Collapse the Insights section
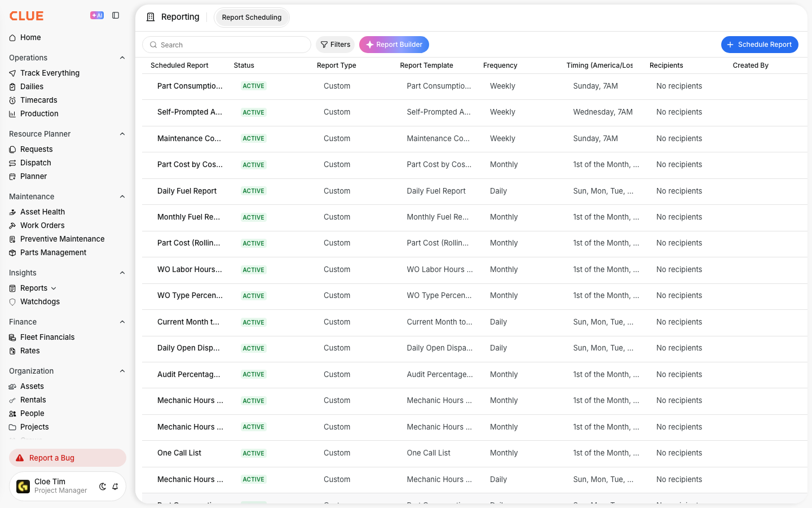The height and width of the screenshot is (508, 812). pyautogui.click(x=122, y=273)
